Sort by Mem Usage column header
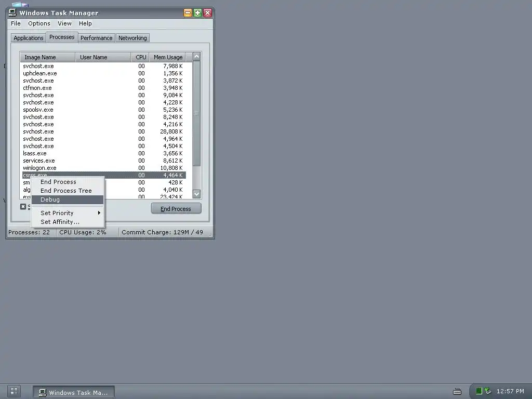532x399 pixels. [168, 57]
